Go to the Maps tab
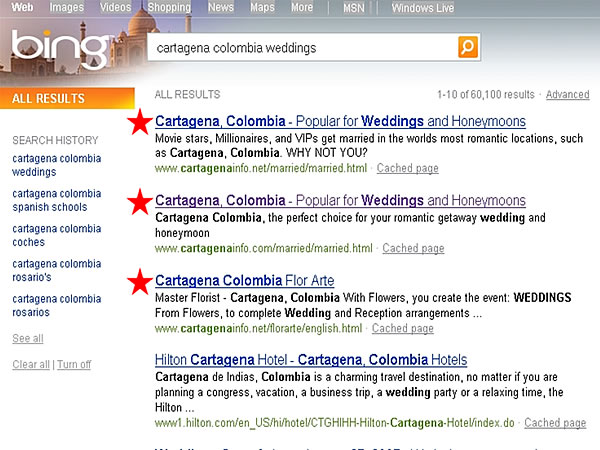Viewport: 600px width, 450px height. click(262, 8)
